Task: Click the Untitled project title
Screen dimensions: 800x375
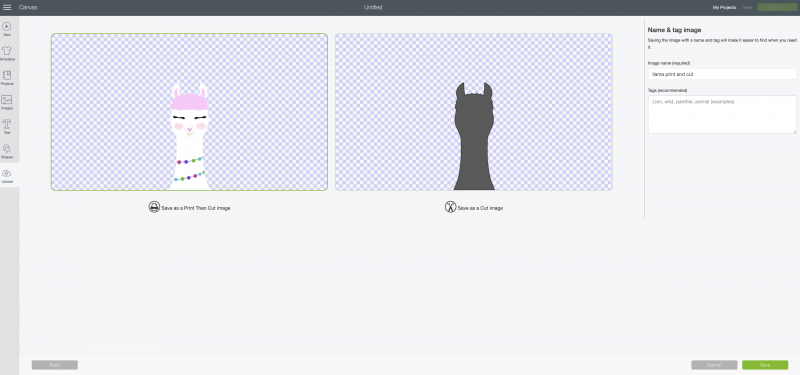Action: [373, 8]
